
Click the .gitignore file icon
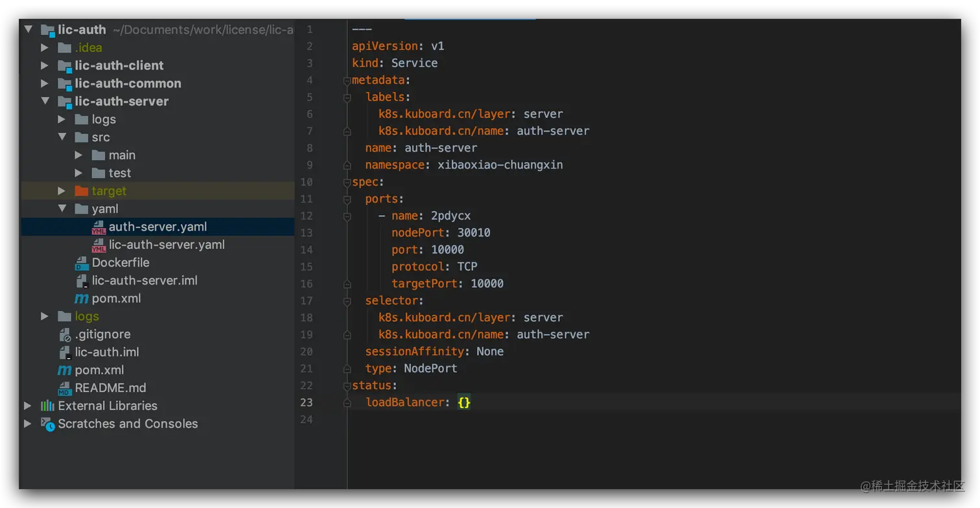coord(65,335)
